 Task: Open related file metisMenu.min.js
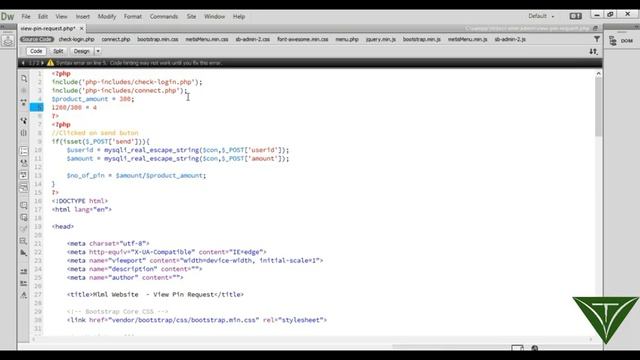[467, 39]
